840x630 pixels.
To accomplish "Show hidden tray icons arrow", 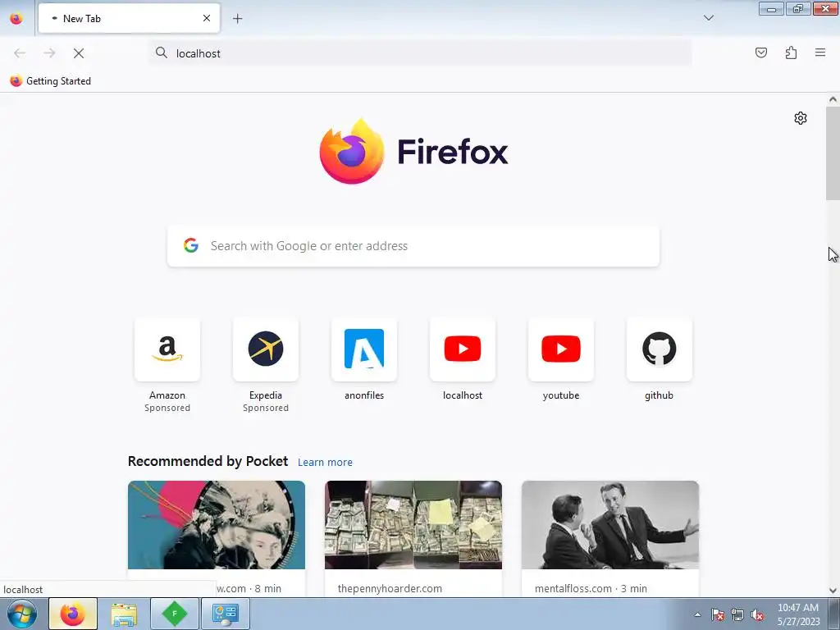I will 697,614.
